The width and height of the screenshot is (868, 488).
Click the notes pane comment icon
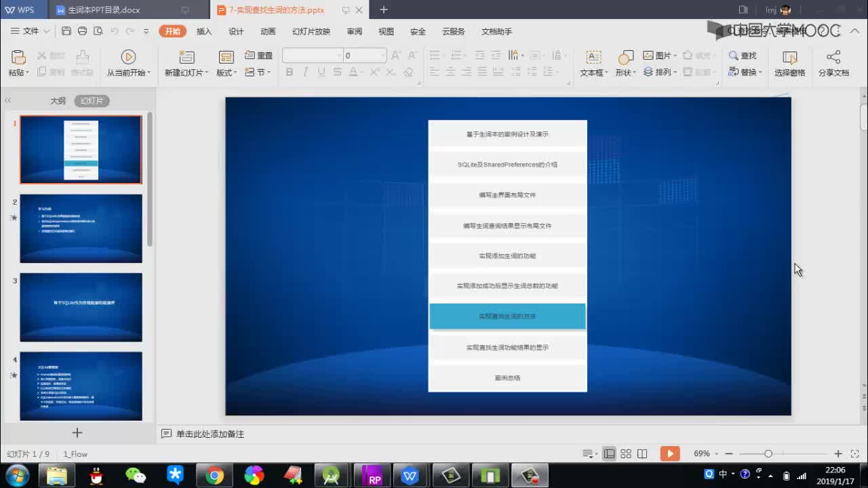[x=166, y=434]
